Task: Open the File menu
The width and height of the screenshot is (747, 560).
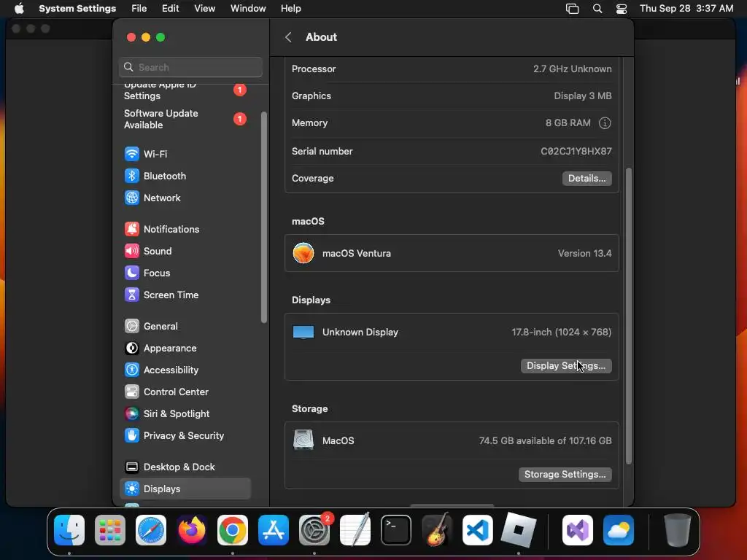Action: tap(139, 9)
